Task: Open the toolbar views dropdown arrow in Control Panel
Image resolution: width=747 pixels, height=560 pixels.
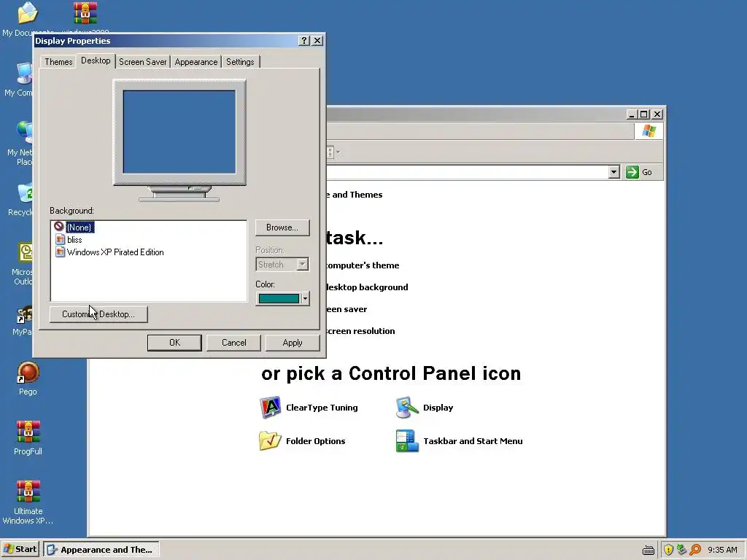Action: tap(338, 152)
